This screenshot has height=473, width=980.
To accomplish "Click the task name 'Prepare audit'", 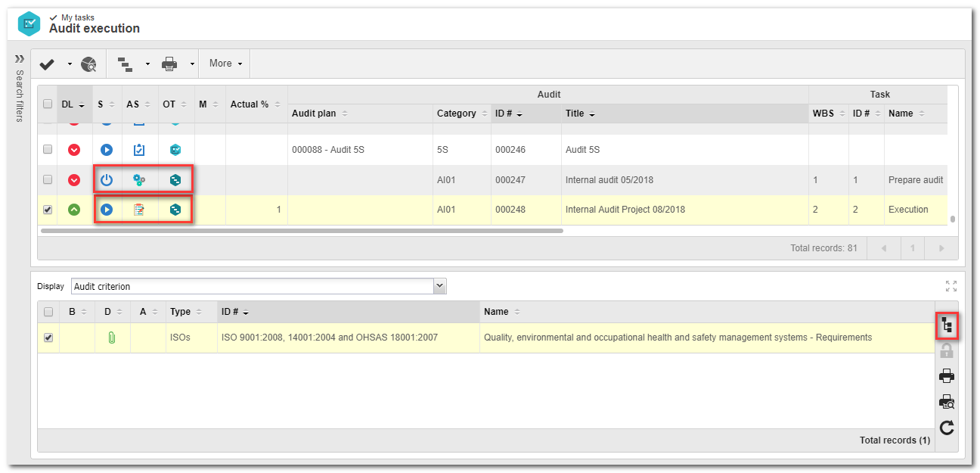I will 916,180.
